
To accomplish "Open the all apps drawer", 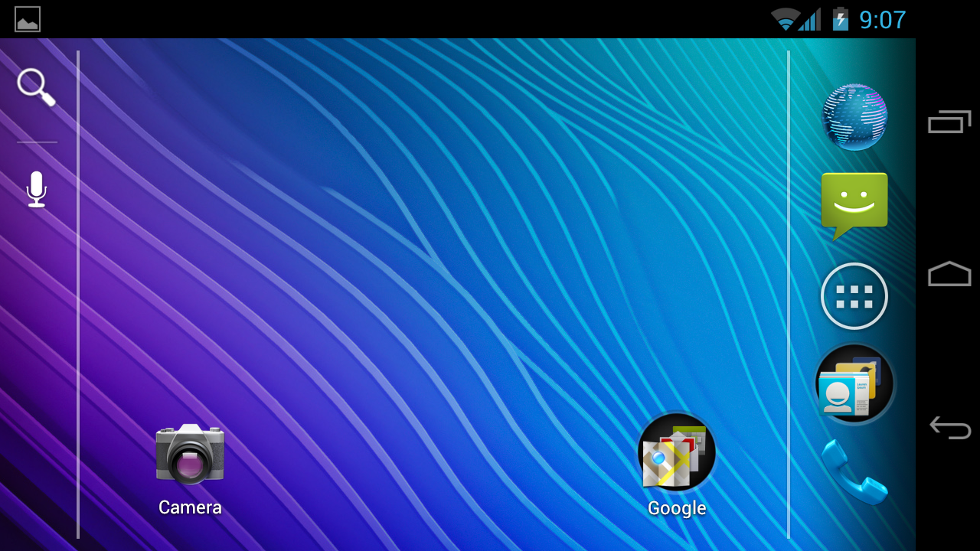I will tap(854, 296).
